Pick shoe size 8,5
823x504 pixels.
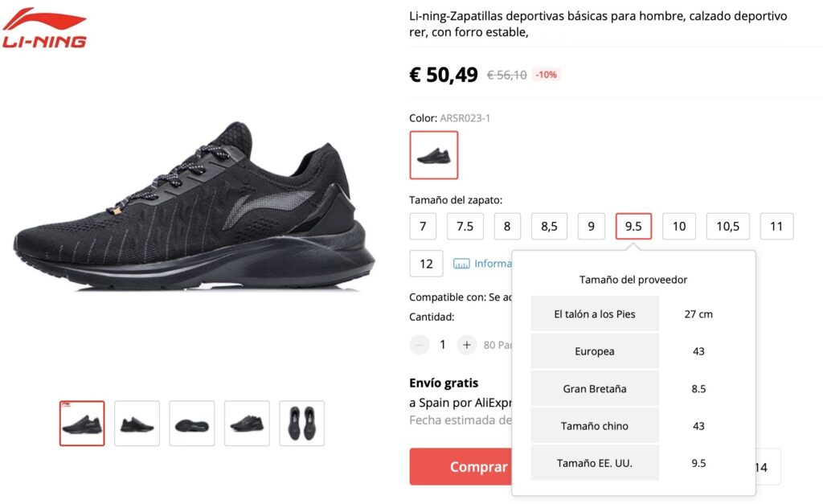coord(549,226)
